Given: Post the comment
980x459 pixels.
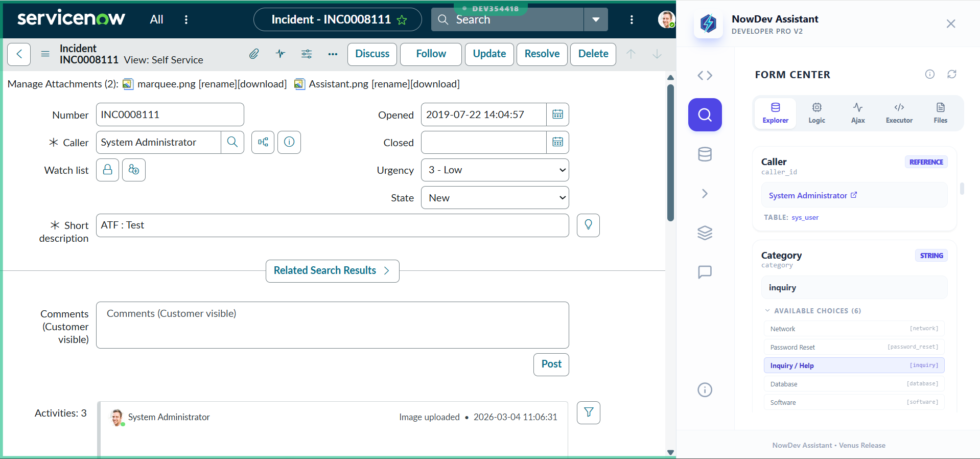Looking at the screenshot, I should click(x=551, y=364).
